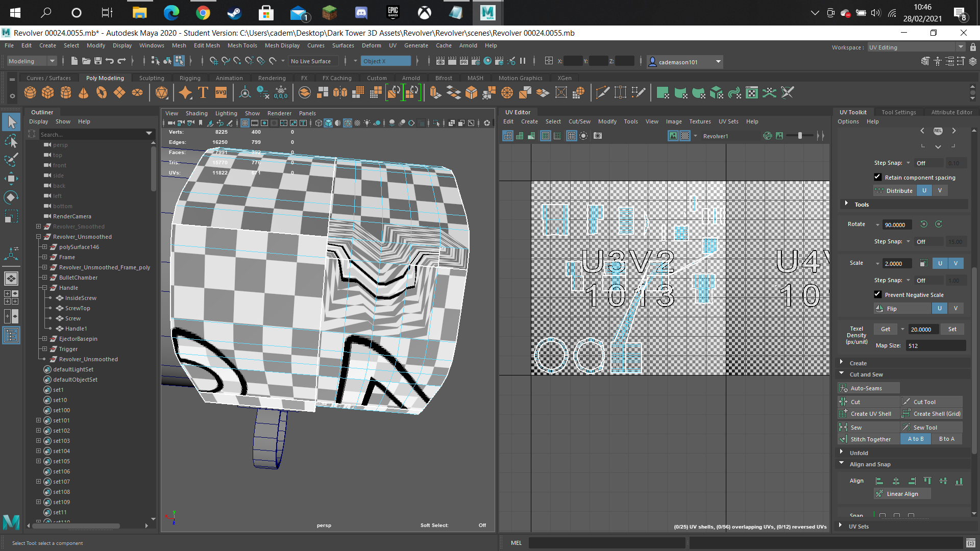Click the Map Size input field
Image resolution: width=980 pixels, height=551 pixels.
pos(936,345)
